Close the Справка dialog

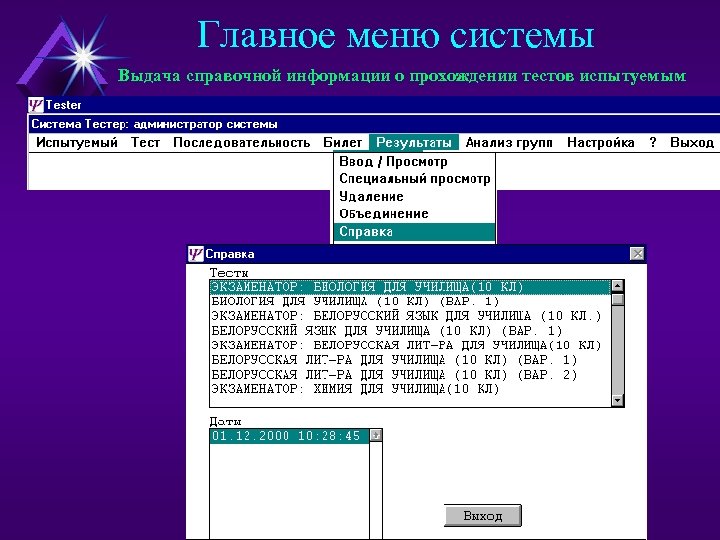(637, 254)
